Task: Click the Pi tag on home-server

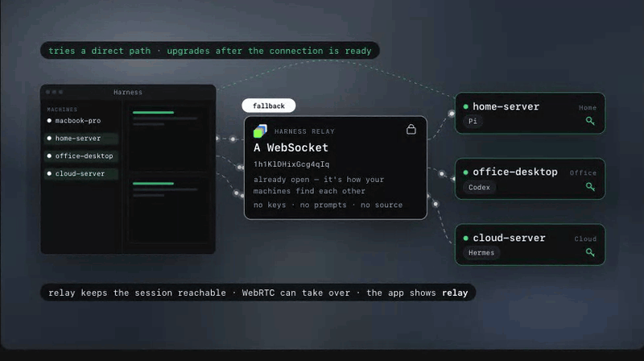Action: click(473, 122)
